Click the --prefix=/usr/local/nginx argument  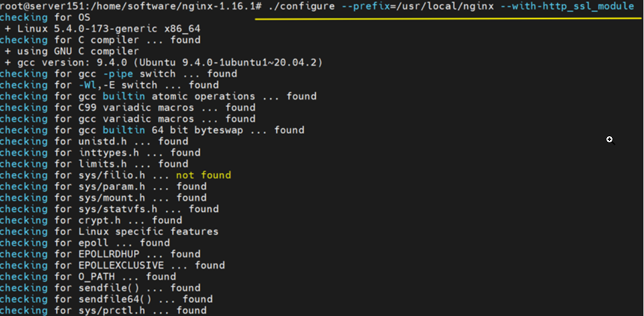tap(418, 6)
